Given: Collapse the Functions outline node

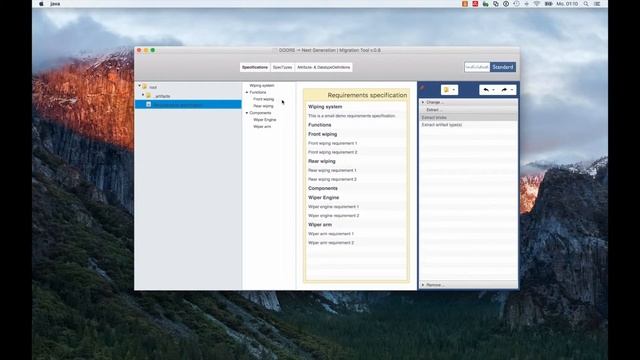Looking at the screenshot, I should coord(247,93).
